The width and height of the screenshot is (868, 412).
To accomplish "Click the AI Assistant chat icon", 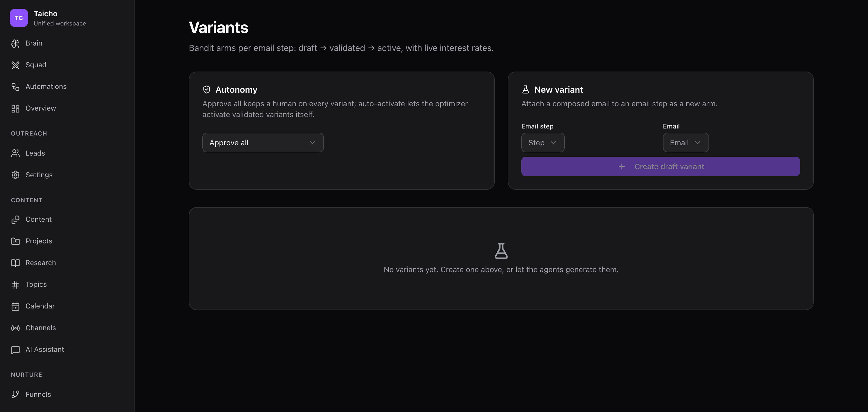I will tap(15, 350).
